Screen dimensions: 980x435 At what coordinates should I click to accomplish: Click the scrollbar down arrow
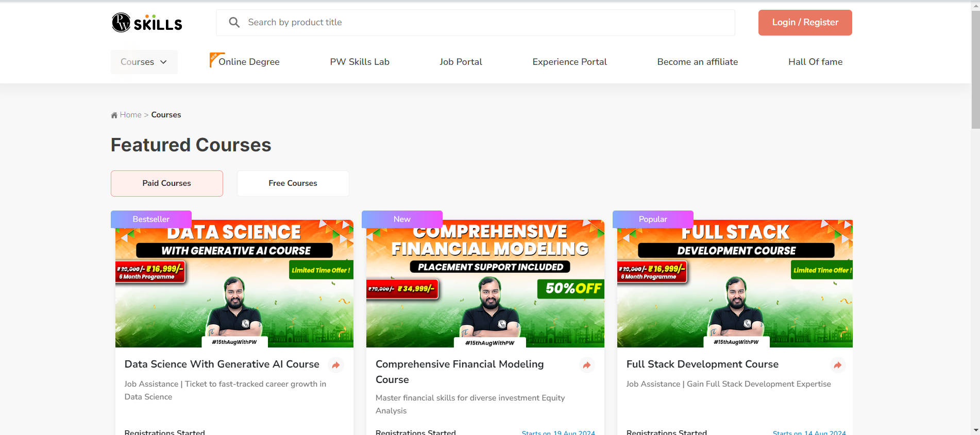(x=975, y=430)
